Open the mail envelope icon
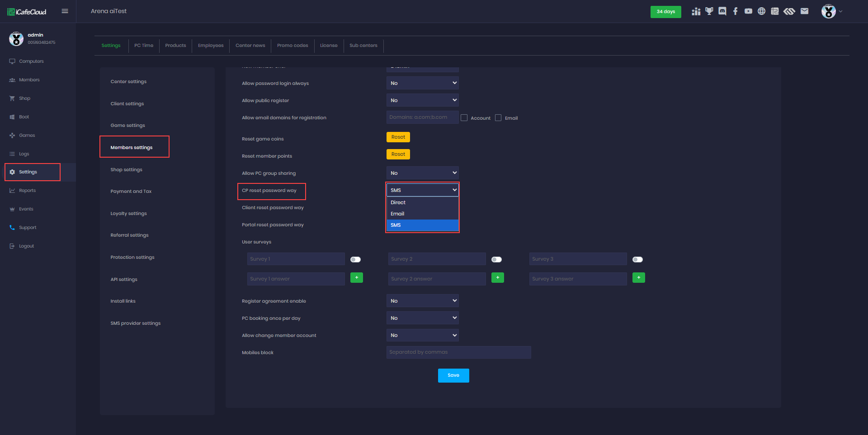868x435 pixels. pyautogui.click(x=804, y=11)
